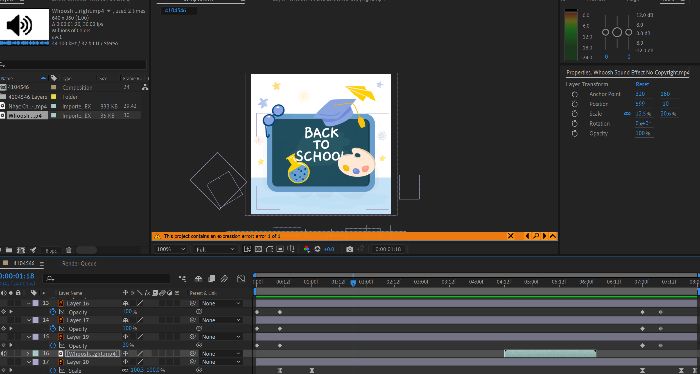Select the teal Whoosh audio clip bar
The height and width of the screenshot is (374, 700).
click(x=550, y=353)
